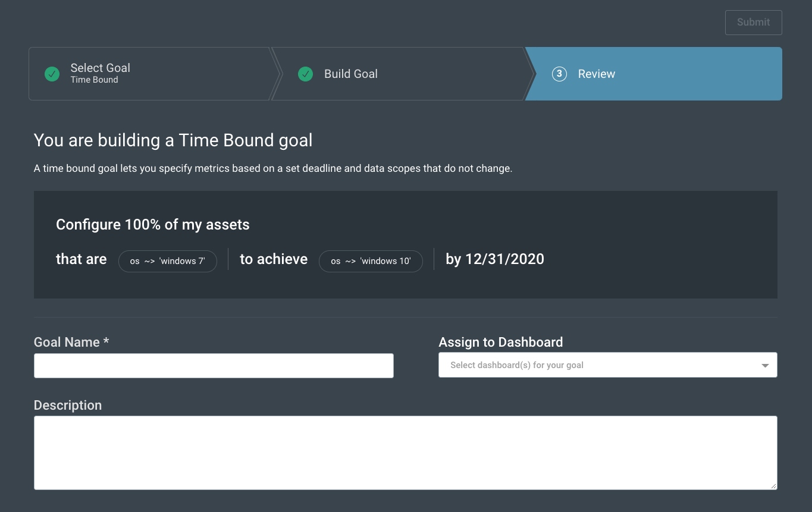Click the Assign to Dashboard label

[500, 343]
